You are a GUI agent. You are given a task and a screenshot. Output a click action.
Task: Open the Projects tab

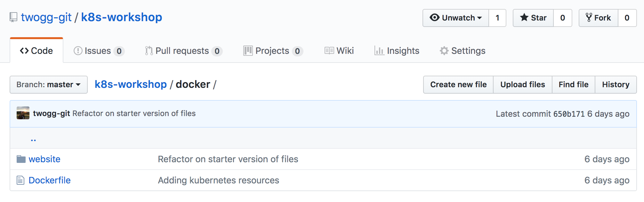coord(273,51)
